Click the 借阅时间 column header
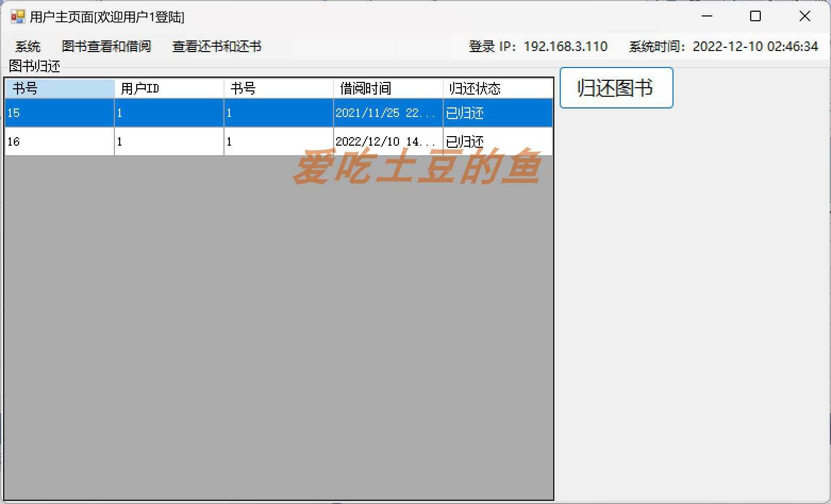 (388, 88)
